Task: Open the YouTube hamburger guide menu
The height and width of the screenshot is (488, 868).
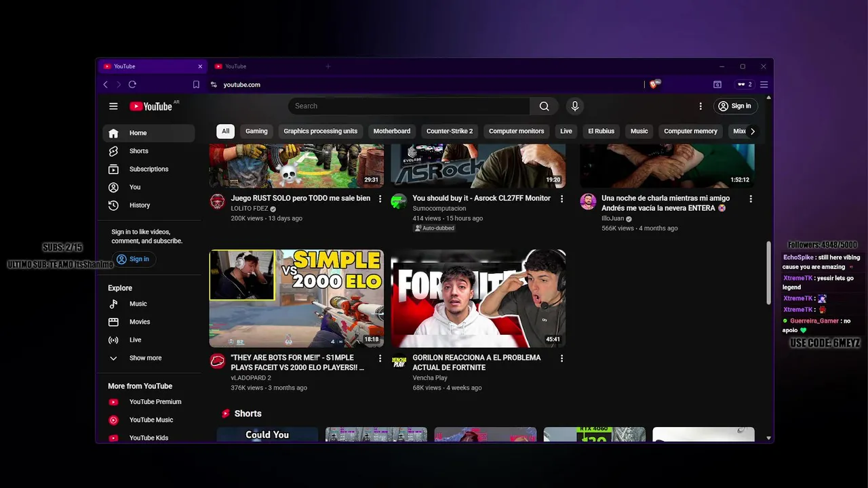Action: [113, 106]
